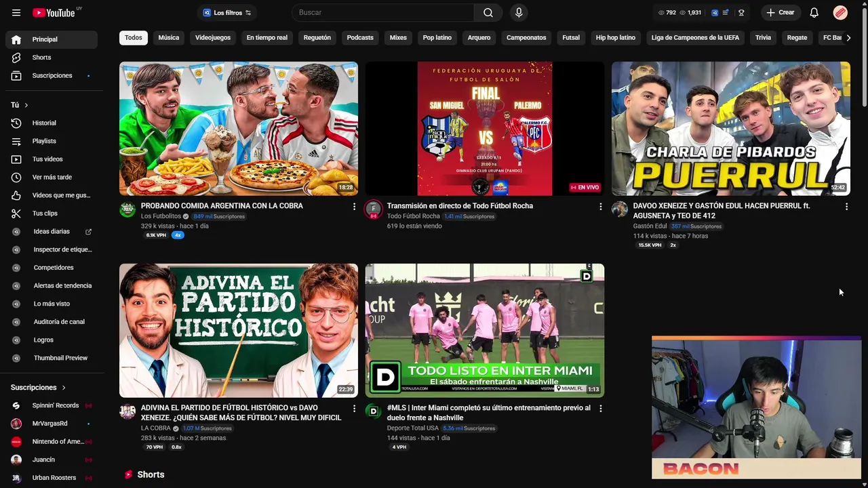Open Suscripciones from the sidebar
868x488 pixels.
point(52,76)
